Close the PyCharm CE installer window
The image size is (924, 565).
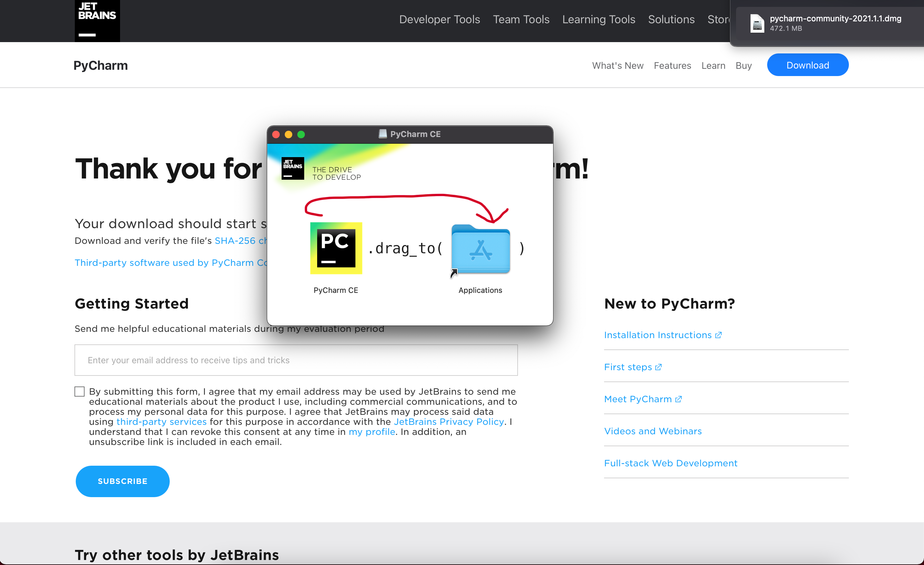[276, 134]
